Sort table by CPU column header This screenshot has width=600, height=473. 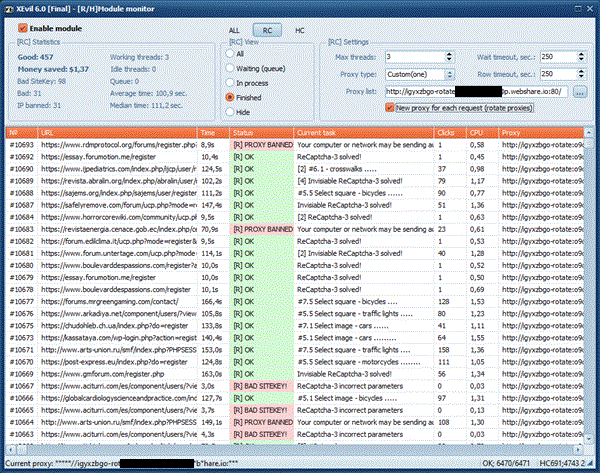click(x=482, y=132)
